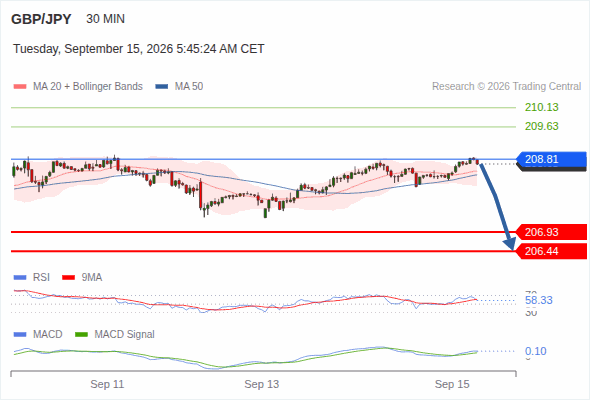Image resolution: width=590 pixels, height=400 pixels.
Task: Click the MA 50 legend label
Action: pos(189,87)
